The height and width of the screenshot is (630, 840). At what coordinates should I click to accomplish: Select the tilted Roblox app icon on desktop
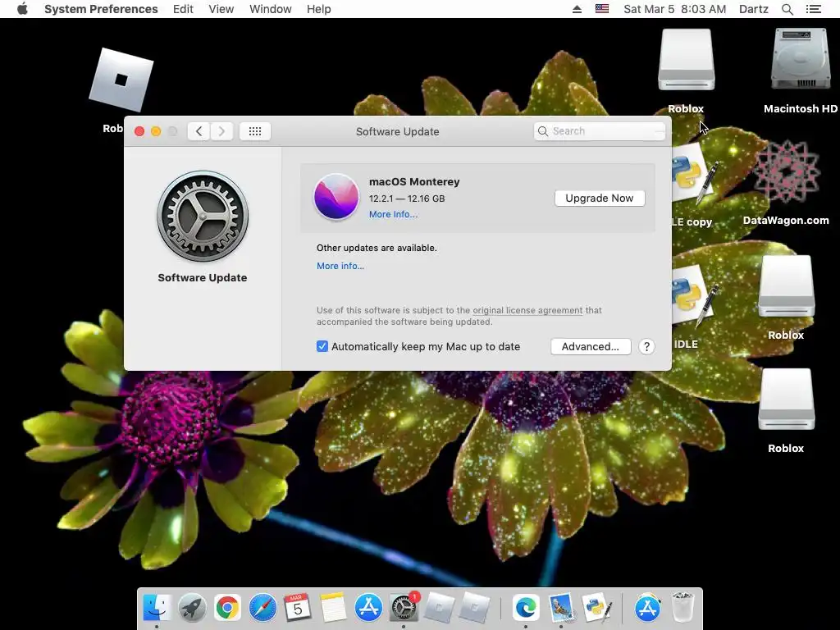coord(121,80)
